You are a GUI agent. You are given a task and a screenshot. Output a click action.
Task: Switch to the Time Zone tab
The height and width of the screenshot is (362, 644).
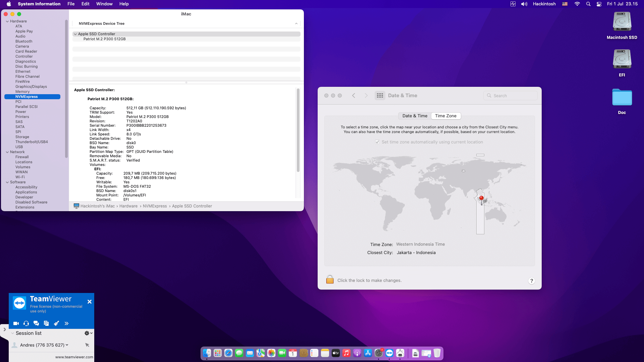pyautogui.click(x=446, y=116)
